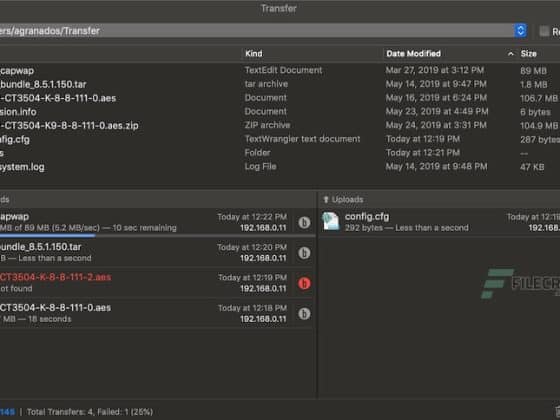This screenshot has height=420, width=560.
Task: Select the capwap file row
Action: 280,70
